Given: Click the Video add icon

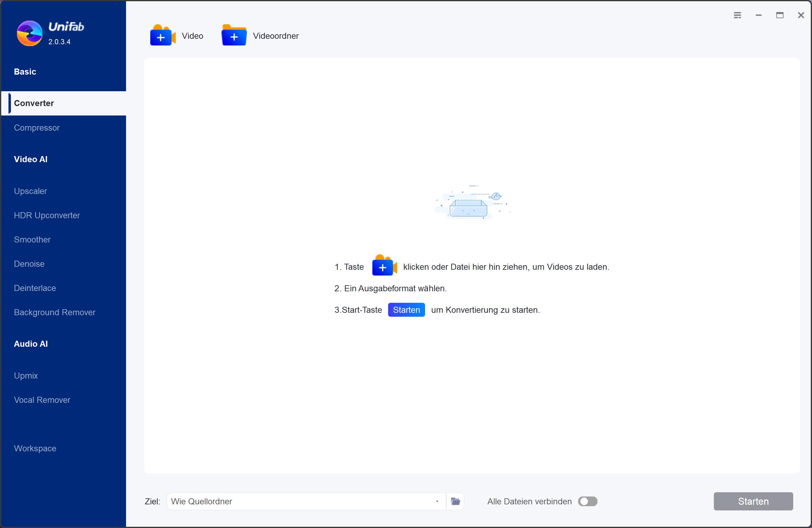Looking at the screenshot, I should (162, 35).
